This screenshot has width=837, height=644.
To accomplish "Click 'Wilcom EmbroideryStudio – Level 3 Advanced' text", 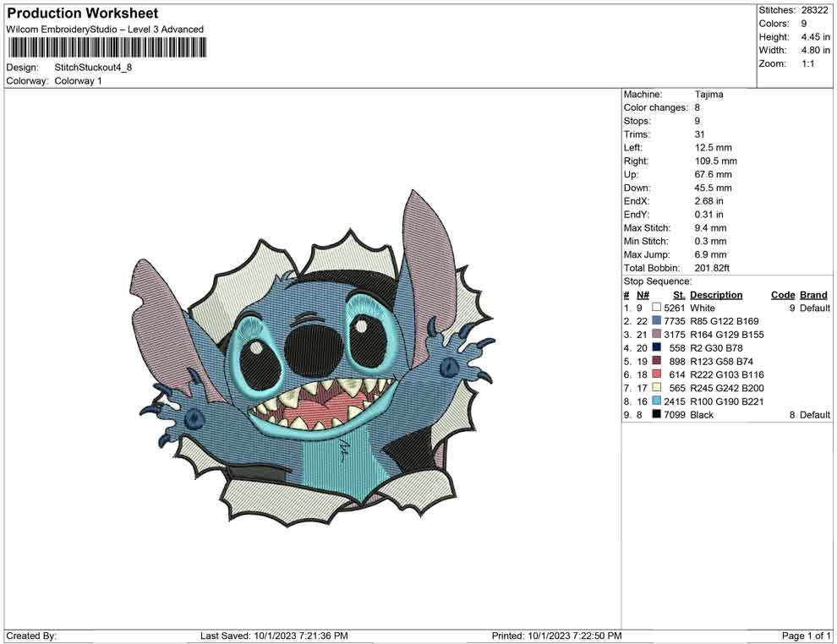I will [x=105, y=30].
